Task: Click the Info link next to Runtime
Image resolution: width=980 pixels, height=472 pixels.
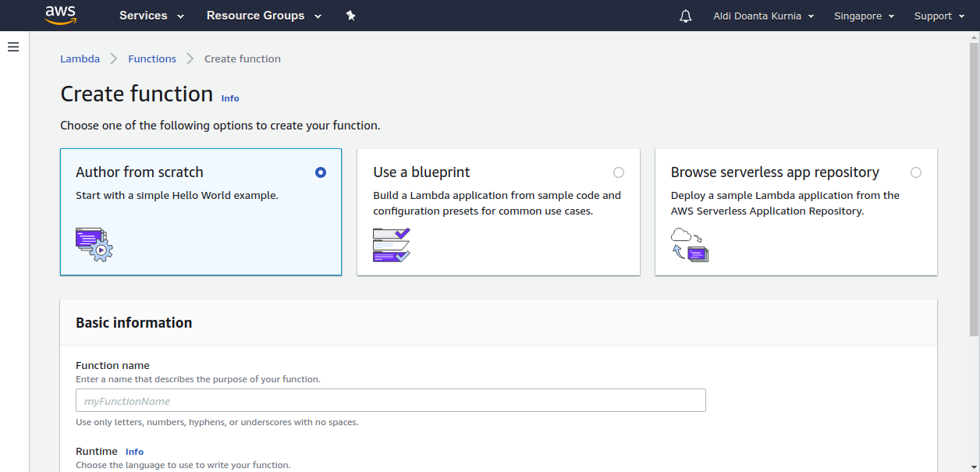Action: (134, 451)
